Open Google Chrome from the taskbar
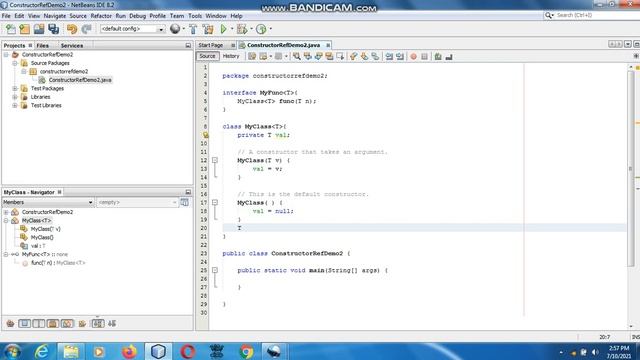 pos(246,351)
